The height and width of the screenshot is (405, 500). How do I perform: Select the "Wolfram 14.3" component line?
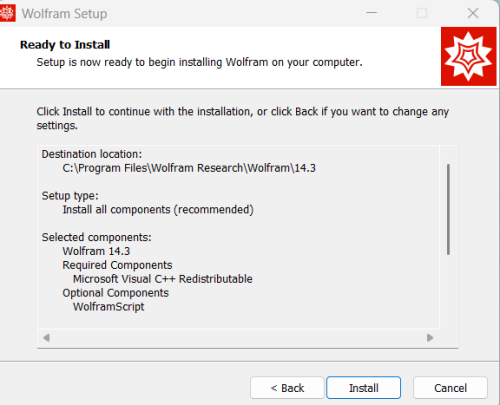[96, 251]
